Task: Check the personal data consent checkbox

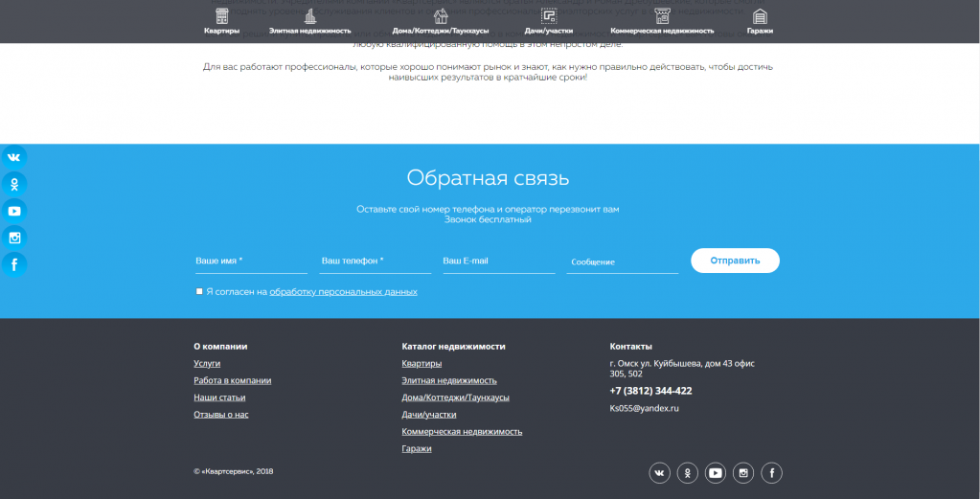Action: point(199,291)
